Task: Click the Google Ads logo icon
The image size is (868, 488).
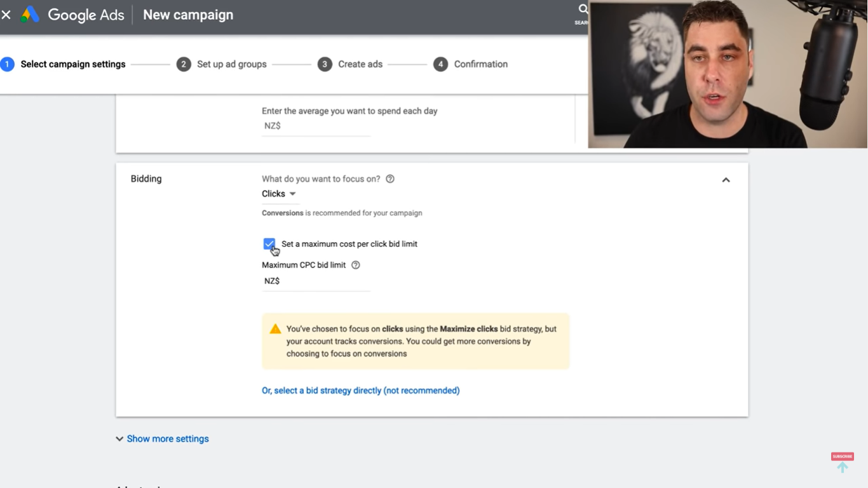Action: 30,15
